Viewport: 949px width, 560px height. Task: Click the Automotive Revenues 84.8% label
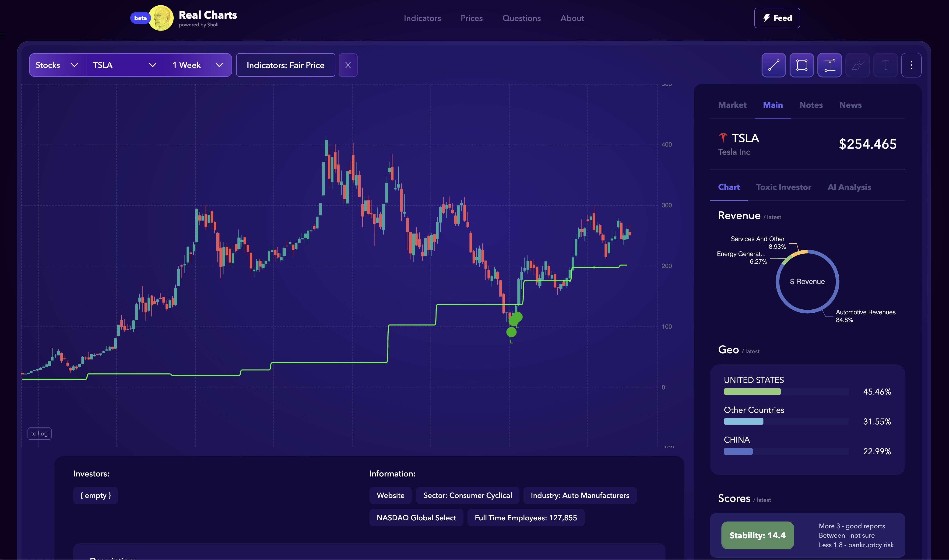coord(865,316)
